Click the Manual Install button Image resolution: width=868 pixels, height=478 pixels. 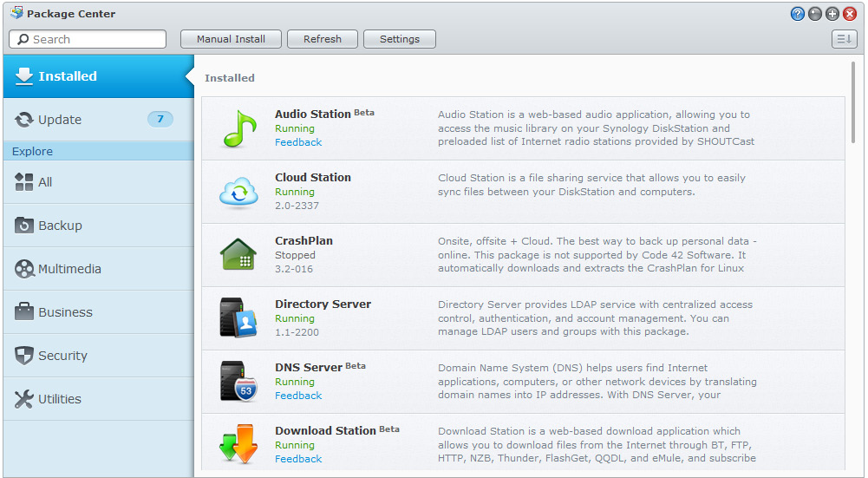[231, 39]
